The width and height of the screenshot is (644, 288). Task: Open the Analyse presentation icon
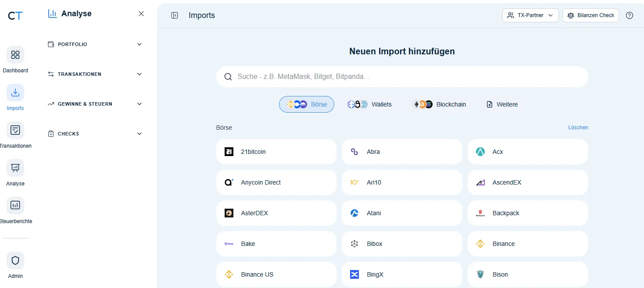tap(15, 168)
